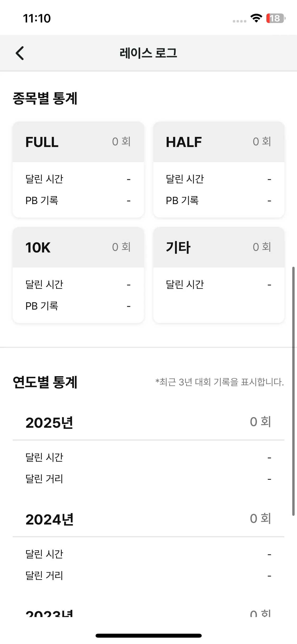Image resolution: width=297 pixels, height=644 pixels.
Task: Select the 10K stats card header
Action: (x=78, y=247)
